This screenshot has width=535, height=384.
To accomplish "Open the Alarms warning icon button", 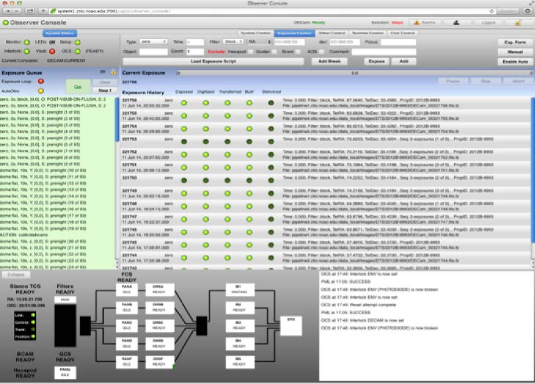I will click(x=424, y=23).
